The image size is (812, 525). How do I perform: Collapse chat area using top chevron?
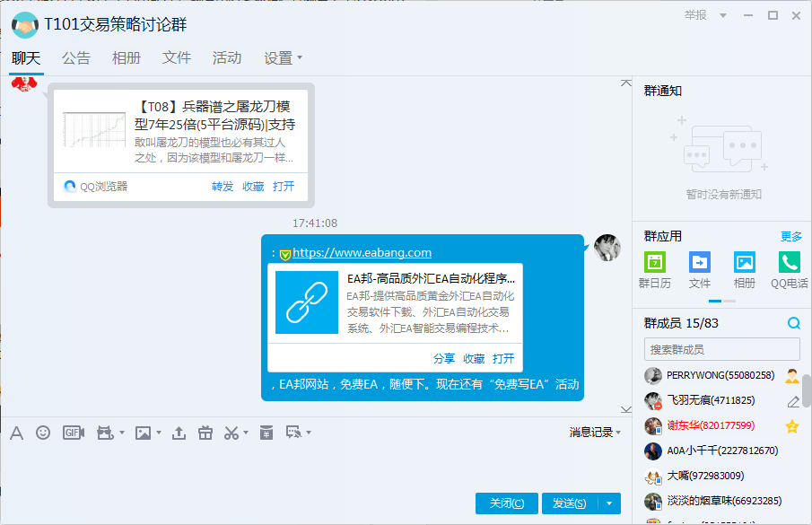click(626, 83)
